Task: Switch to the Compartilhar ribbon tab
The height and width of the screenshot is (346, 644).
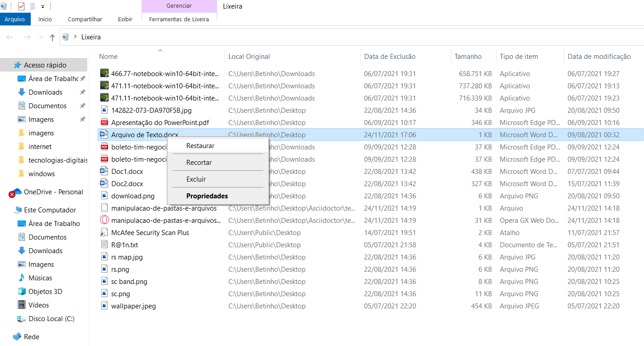Action: [x=85, y=19]
